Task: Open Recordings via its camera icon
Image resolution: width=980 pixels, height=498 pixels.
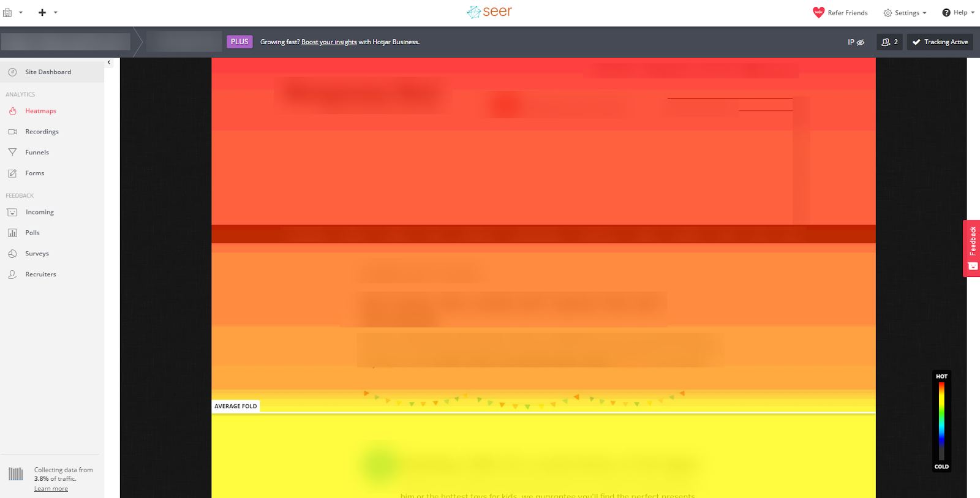Action: tap(12, 132)
